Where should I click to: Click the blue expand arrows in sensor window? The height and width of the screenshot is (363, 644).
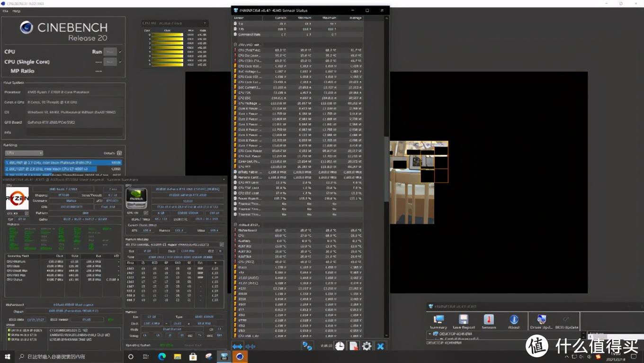pyautogui.click(x=237, y=346)
